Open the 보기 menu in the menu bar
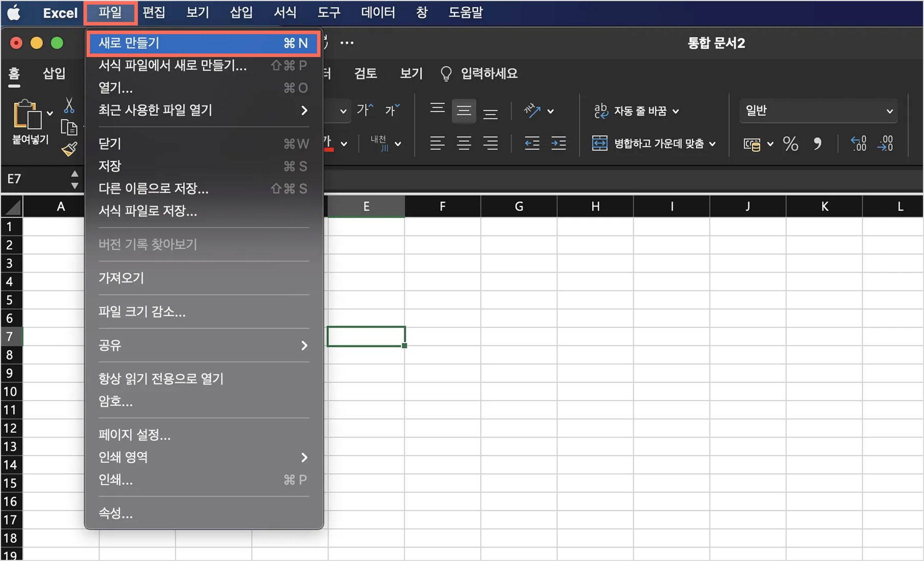924x561 pixels. [x=198, y=13]
